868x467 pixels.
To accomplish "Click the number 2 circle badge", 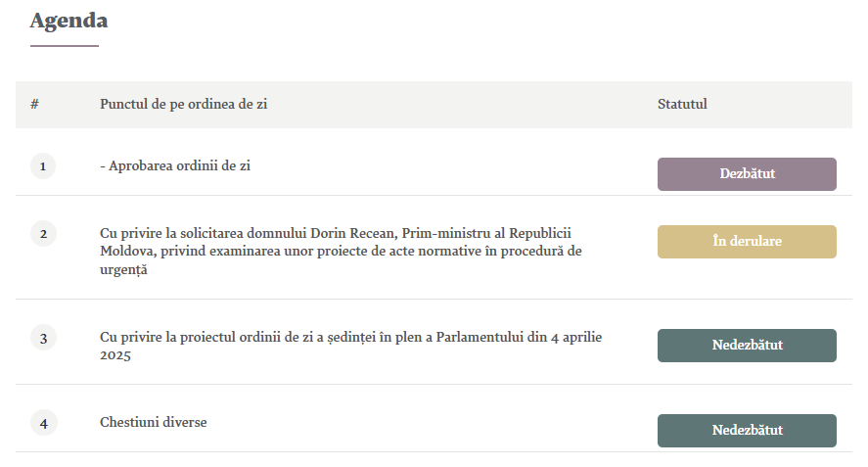I will pyautogui.click(x=43, y=234).
